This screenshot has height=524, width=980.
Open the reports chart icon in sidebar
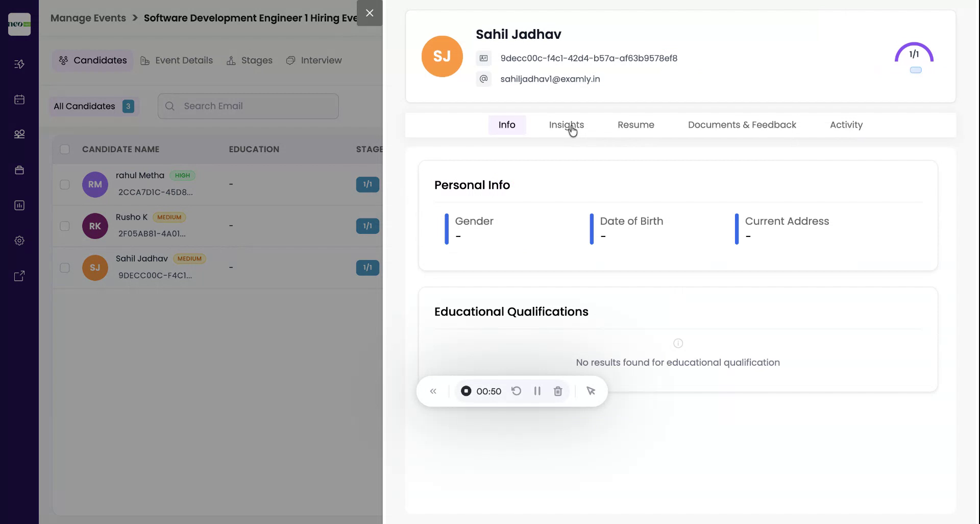coord(19,205)
